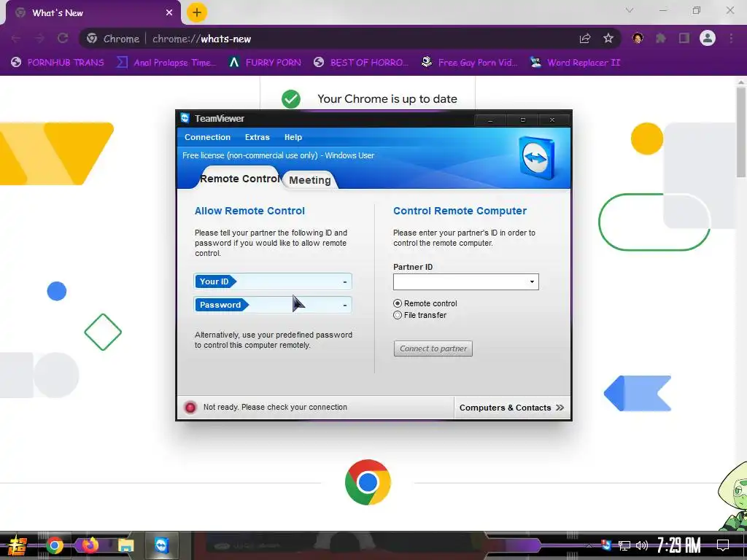Viewport: 747px width, 560px height.
Task: Open the Chrome tab search chevron
Action: click(630, 10)
